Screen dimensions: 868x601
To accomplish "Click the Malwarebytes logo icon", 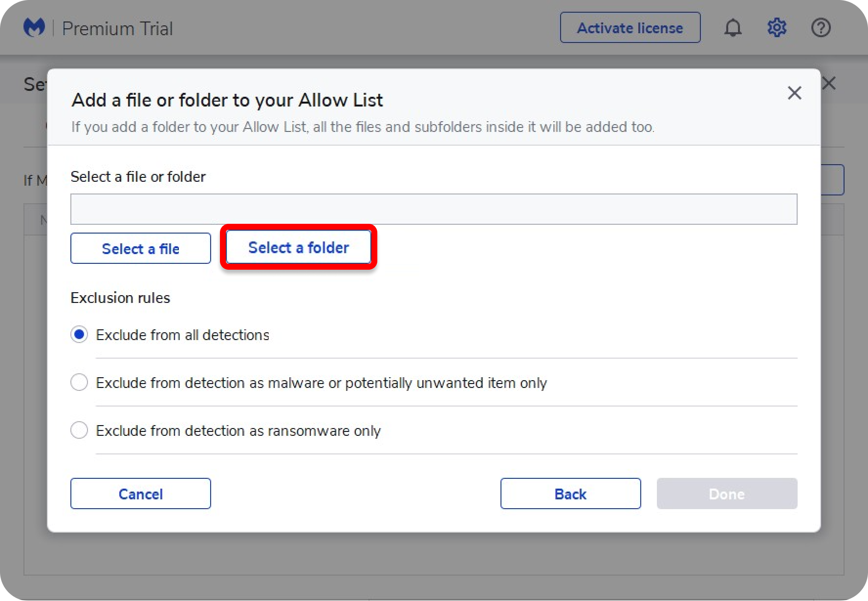I will [x=34, y=28].
